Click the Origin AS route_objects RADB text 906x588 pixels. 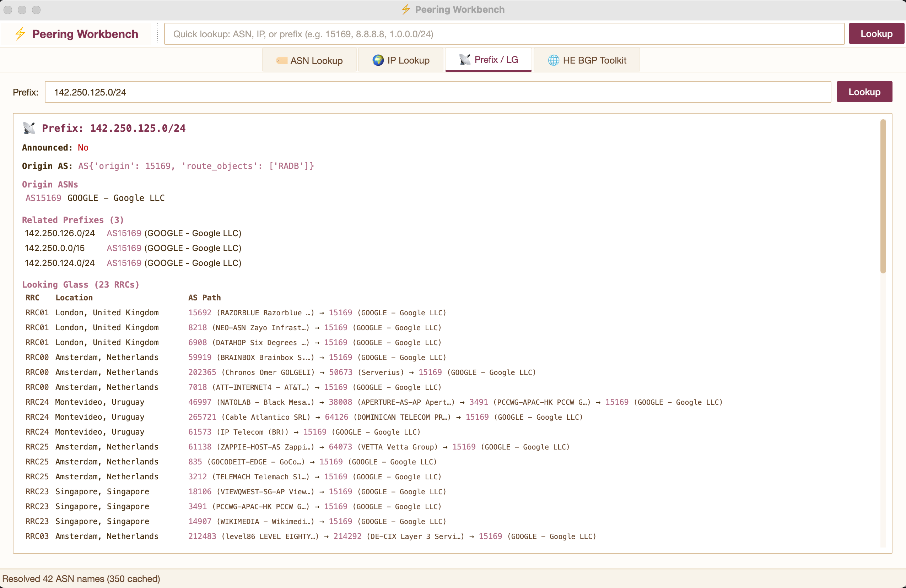(x=196, y=166)
